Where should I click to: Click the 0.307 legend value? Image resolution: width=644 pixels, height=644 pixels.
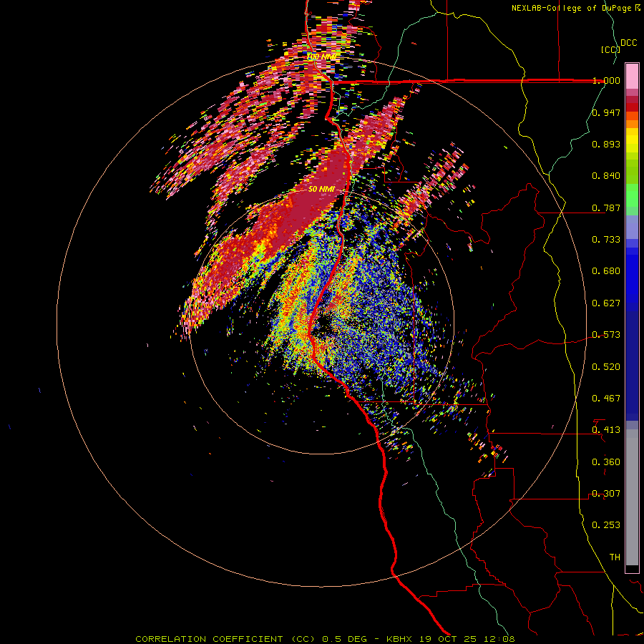(x=606, y=494)
